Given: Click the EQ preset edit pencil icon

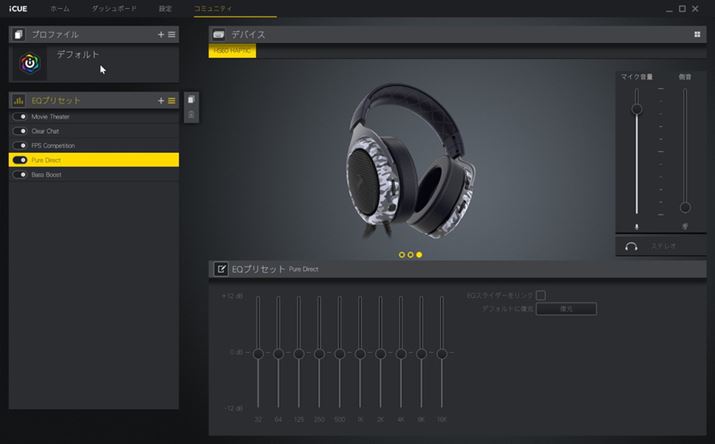Looking at the screenshot, I should (220, 269).
